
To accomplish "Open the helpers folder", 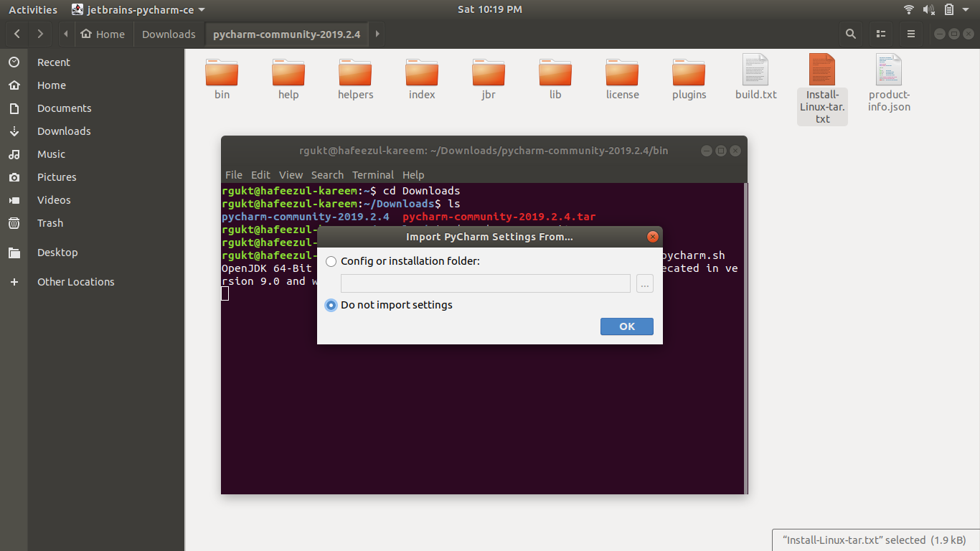I will point(355,73).
